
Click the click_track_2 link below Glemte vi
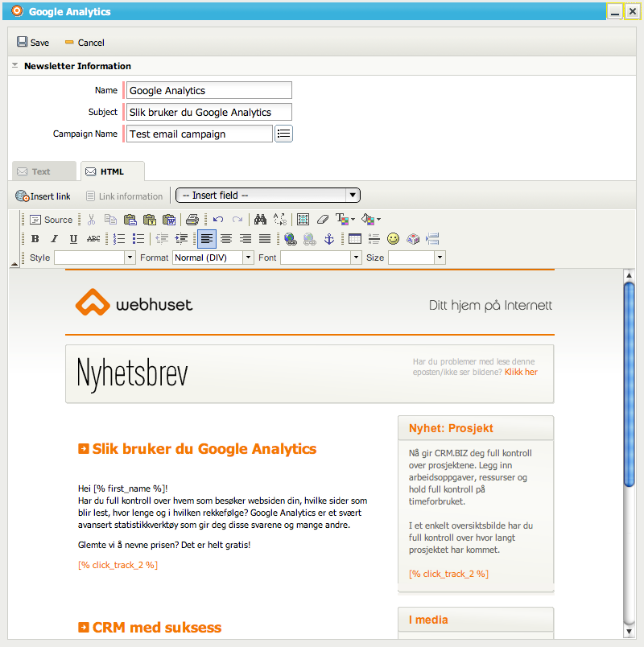(x=118, y=565)
